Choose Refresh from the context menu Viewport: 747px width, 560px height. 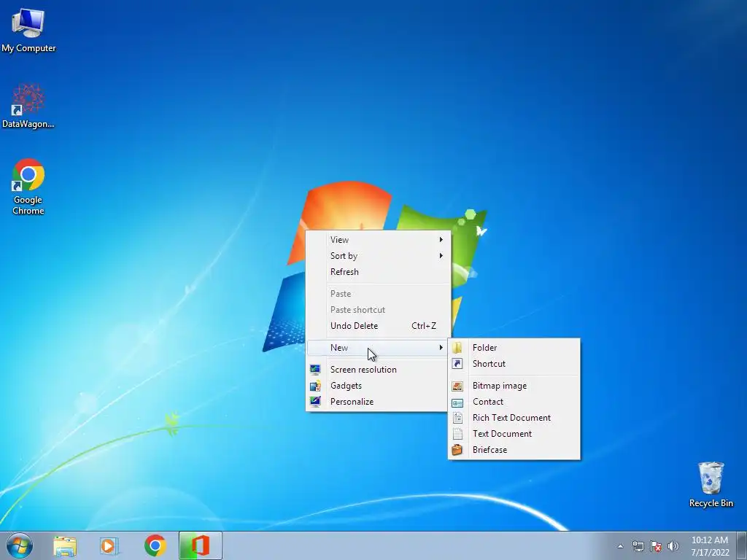378,272
